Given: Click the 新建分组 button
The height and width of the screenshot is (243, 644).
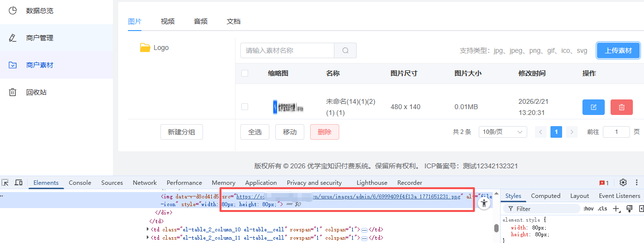Looking at the screenshot, I should 182,132.
